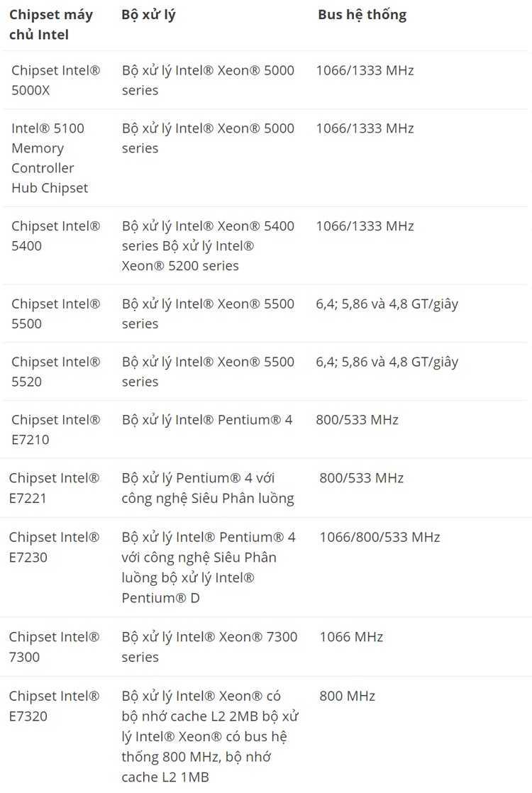Click the 1066 MHz bus value for chipset 7300
The width and height of the screenshot is (532, 793).
click(x=351, y=637)
